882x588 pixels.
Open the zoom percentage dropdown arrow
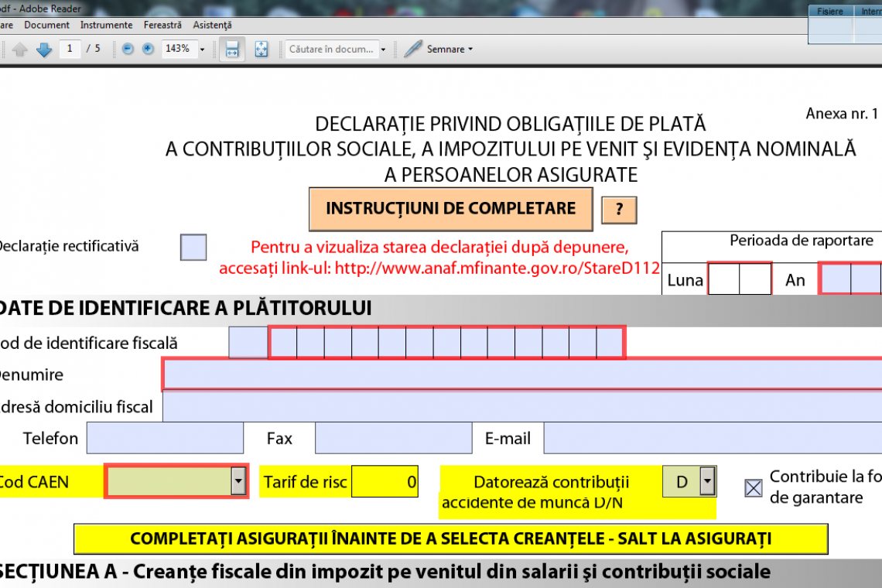coord(203,50)
